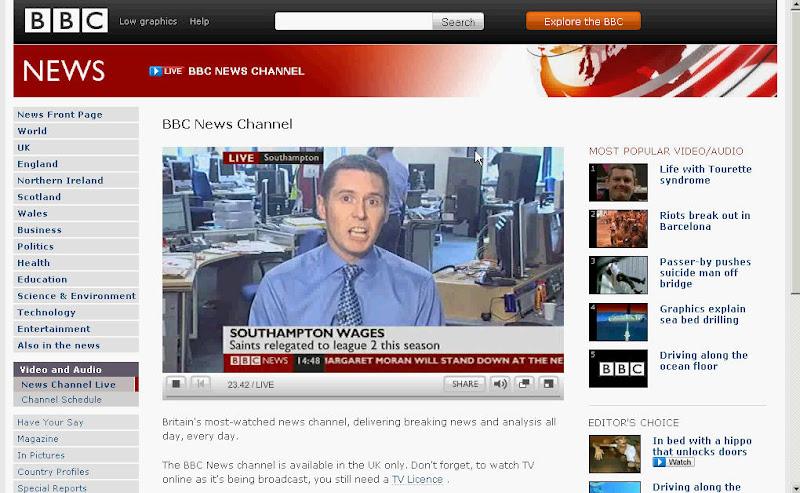This screenshot has width=800, height=493.
Task: Open Also in the news
Action: pos(76,346)
